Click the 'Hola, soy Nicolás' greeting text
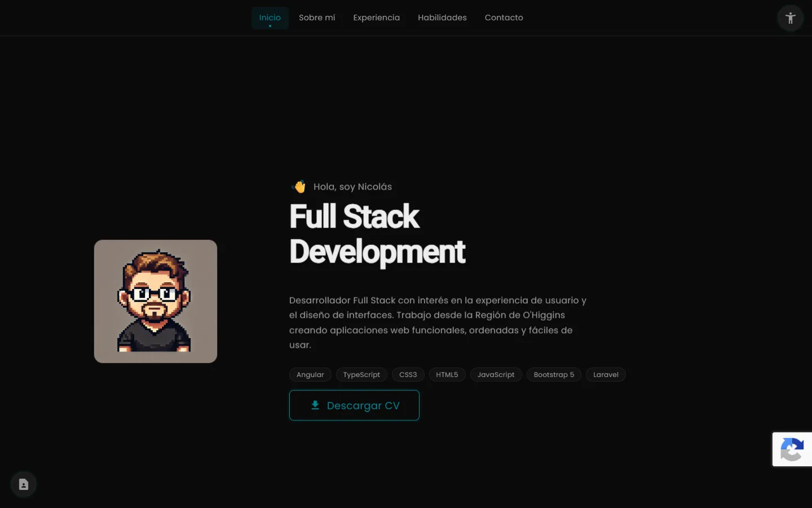Viewport: 812px width, 508px height. tap(352, 187)
